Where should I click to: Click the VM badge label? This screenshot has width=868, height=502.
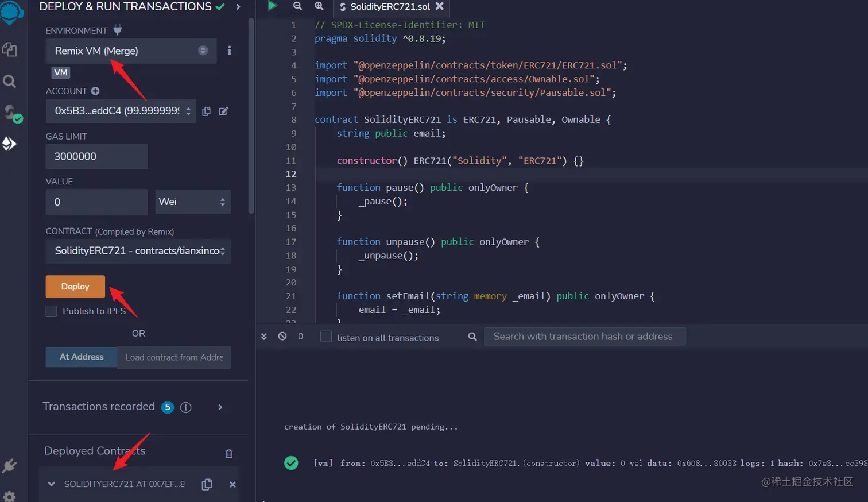coord(61,72)
